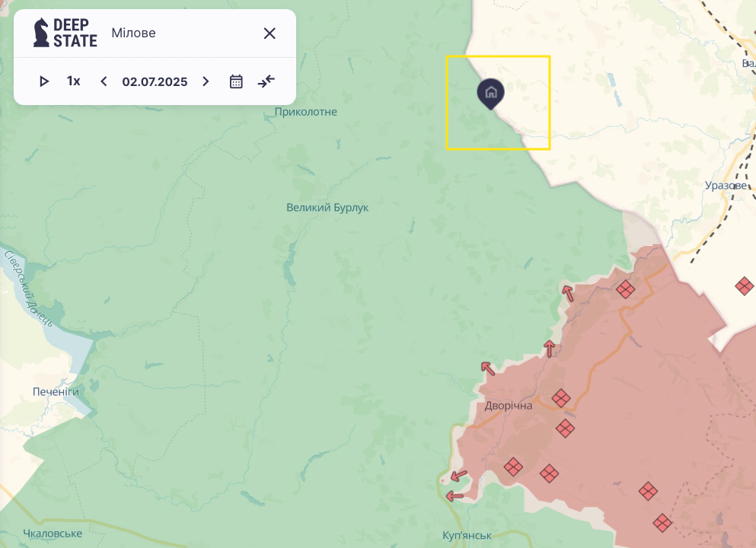The height and width of the screenshot is (548, 756).
Task: Select the Приколотне town label
Action: click(x=306, y=112)
